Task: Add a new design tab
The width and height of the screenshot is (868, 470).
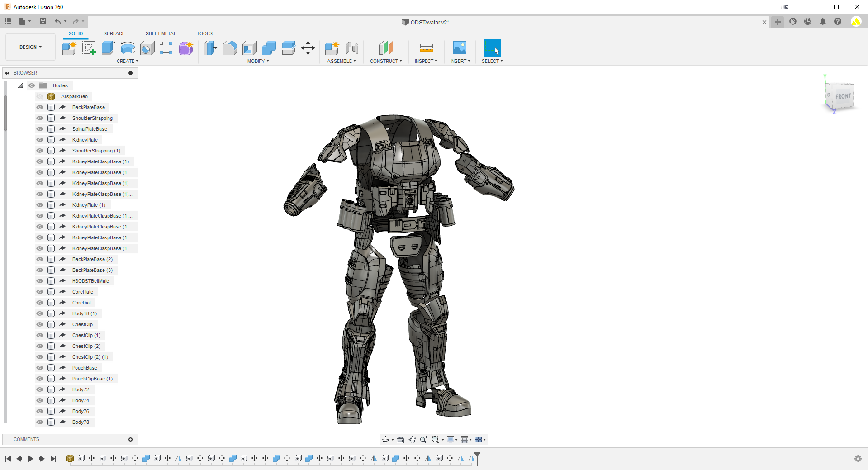Action: 778,22
